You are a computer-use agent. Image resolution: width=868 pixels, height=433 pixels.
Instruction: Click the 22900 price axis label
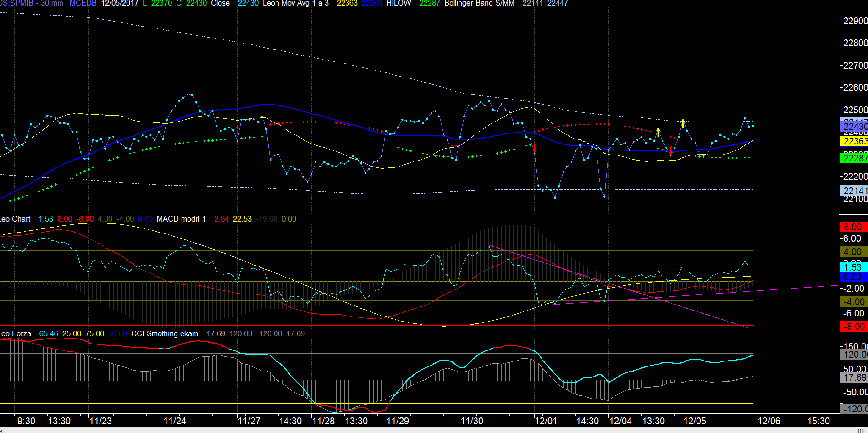pos(855,21)
